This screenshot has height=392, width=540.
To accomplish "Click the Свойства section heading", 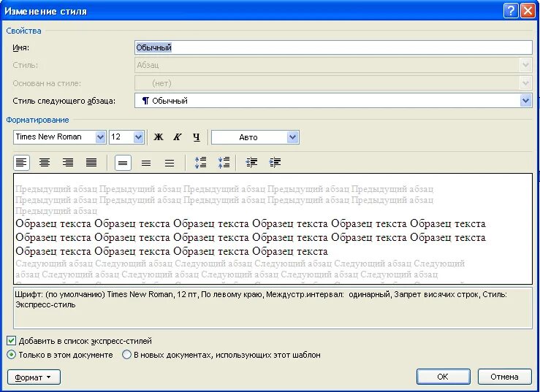I will 24,31.
